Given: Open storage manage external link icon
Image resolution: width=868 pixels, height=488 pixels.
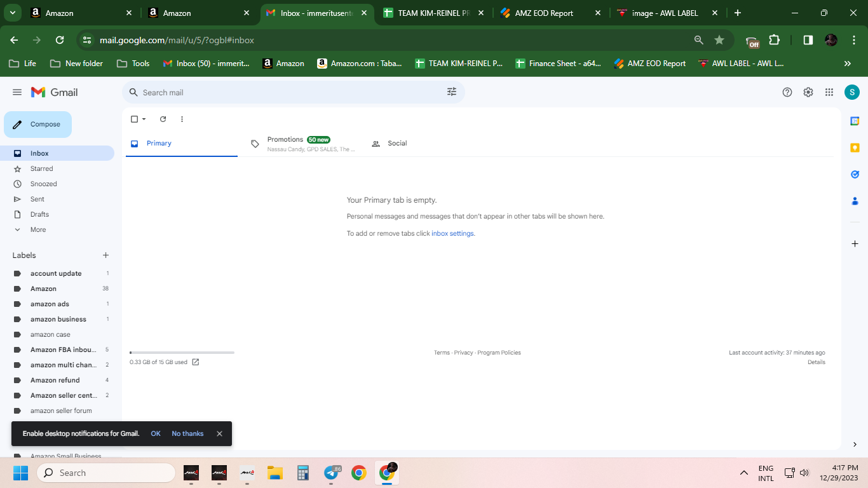Looking at the screenshot, I should click(196, 362).
